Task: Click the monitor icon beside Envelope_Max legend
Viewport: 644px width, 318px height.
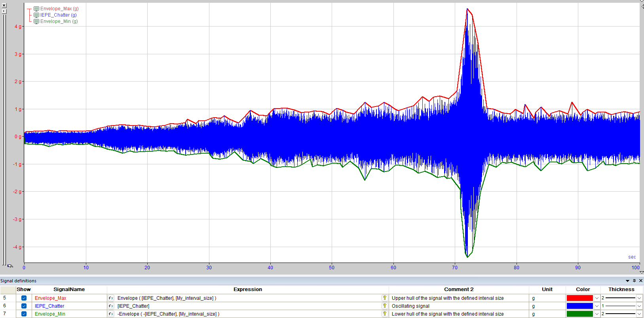Action: pos(36,9)
